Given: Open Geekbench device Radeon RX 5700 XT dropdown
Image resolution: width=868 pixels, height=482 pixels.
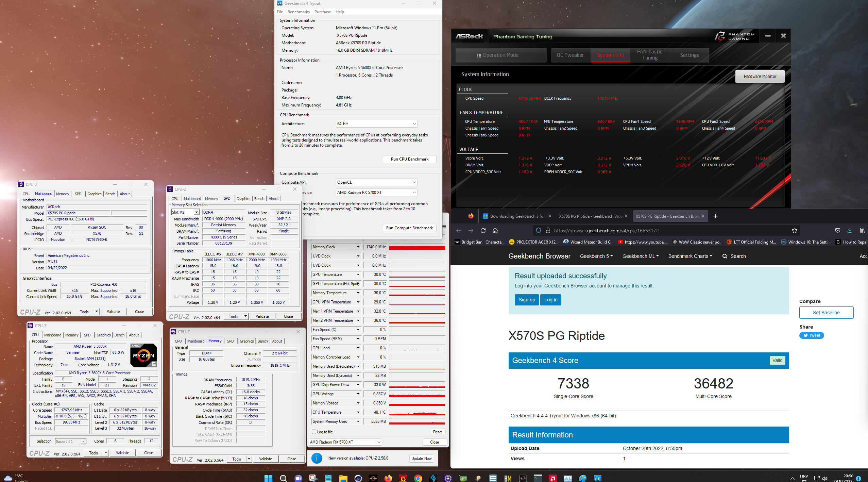Looking at the screenshot, I should coord(376,193).
